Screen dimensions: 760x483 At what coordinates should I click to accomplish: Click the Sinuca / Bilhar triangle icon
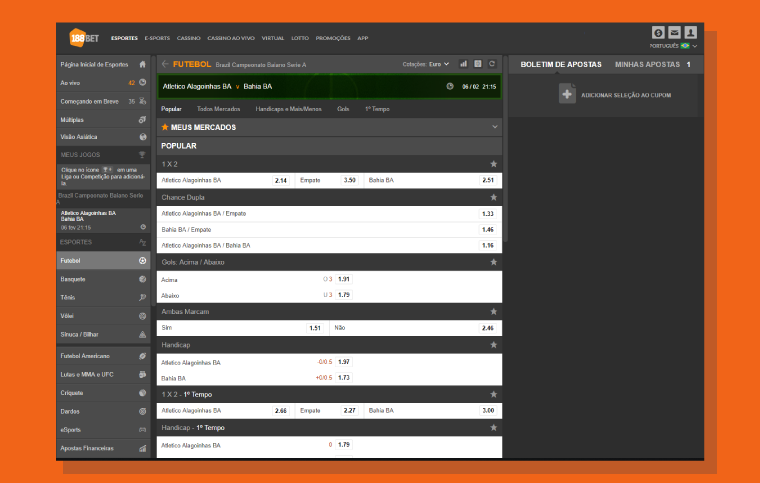tap(142, 334)
